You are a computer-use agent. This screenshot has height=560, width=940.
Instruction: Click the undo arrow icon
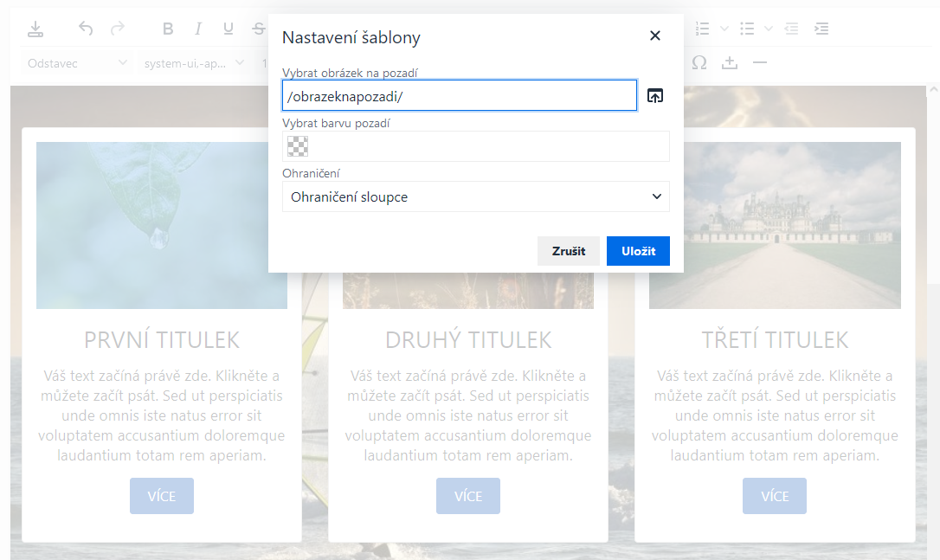(85, 29)
